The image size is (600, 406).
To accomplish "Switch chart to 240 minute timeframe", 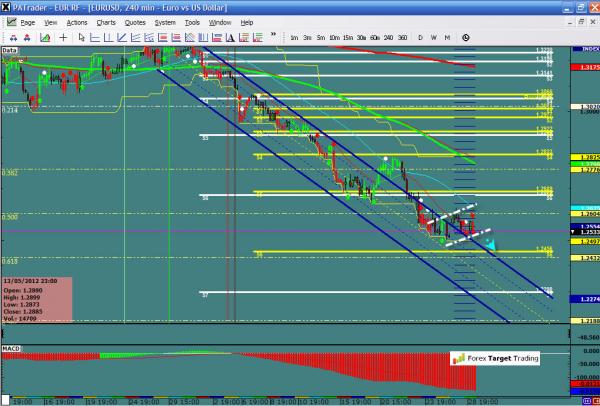I will coord(386,37).
